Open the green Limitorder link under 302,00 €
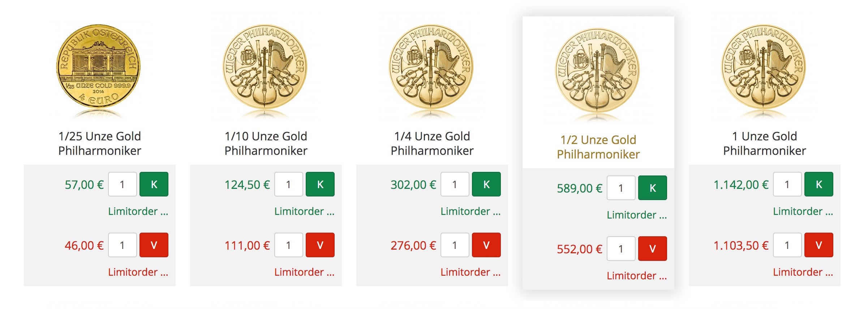 coord(470,211)
